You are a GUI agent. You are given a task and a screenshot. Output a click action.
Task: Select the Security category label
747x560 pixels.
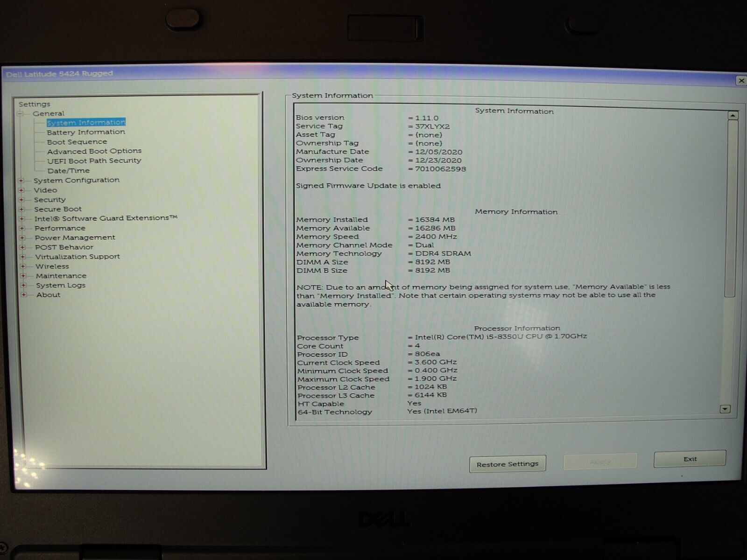tap(49, 200)
